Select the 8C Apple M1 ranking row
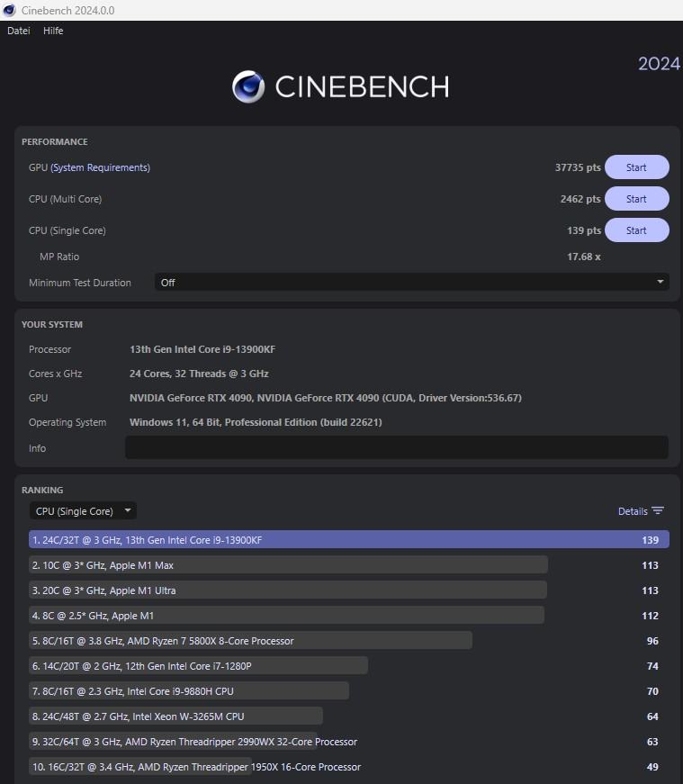 coord(349,615)
